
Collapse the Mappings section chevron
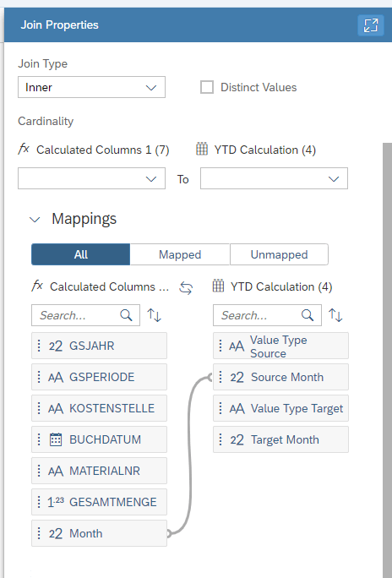35,220
